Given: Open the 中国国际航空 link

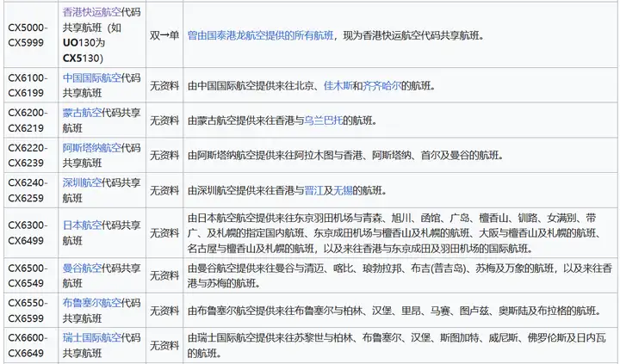Looking at the screenshot, I should 92,77.
